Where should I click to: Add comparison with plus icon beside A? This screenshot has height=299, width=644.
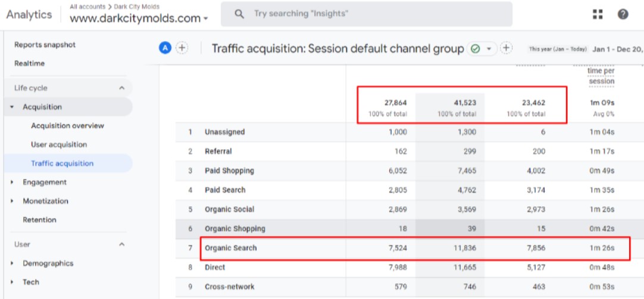tap(182, 48)
